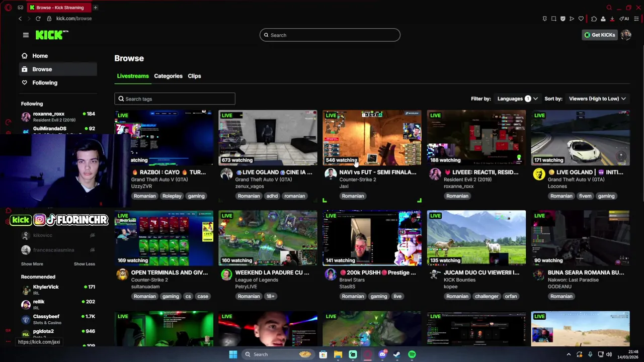Collapse following list with Show Less

tap(84, 264)
